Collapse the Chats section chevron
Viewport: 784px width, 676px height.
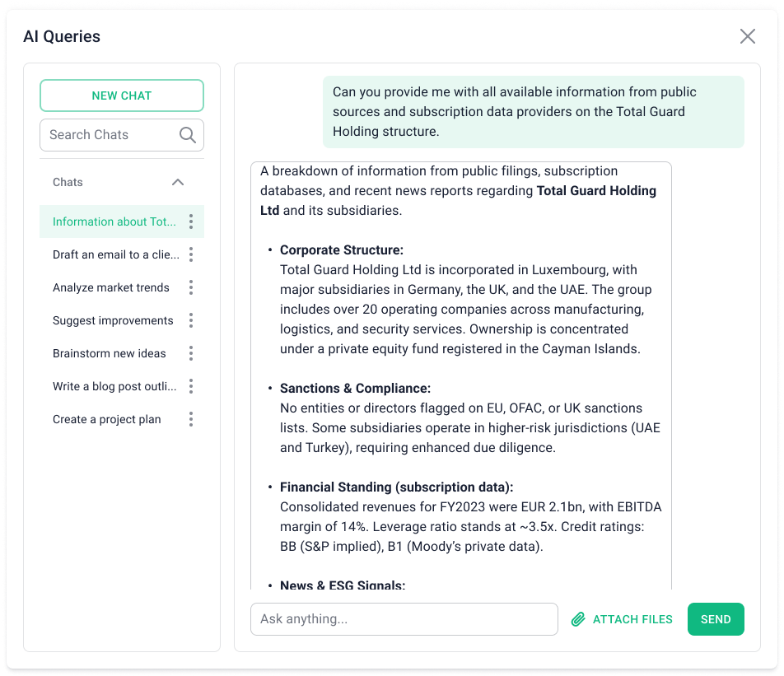(178, 182)
